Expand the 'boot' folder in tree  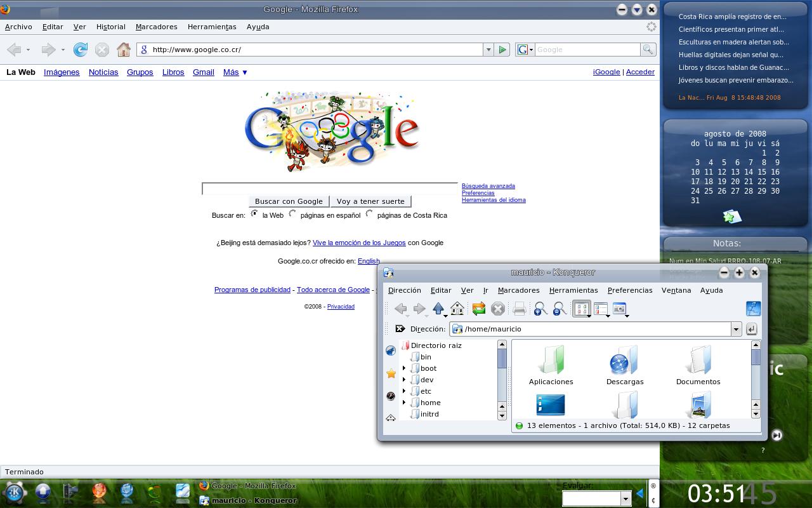click(403, 368)
